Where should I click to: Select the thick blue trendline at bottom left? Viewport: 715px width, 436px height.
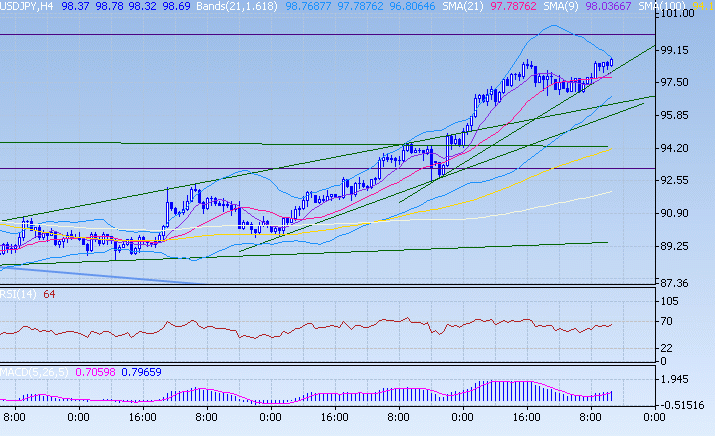click(x=100, y=275)
